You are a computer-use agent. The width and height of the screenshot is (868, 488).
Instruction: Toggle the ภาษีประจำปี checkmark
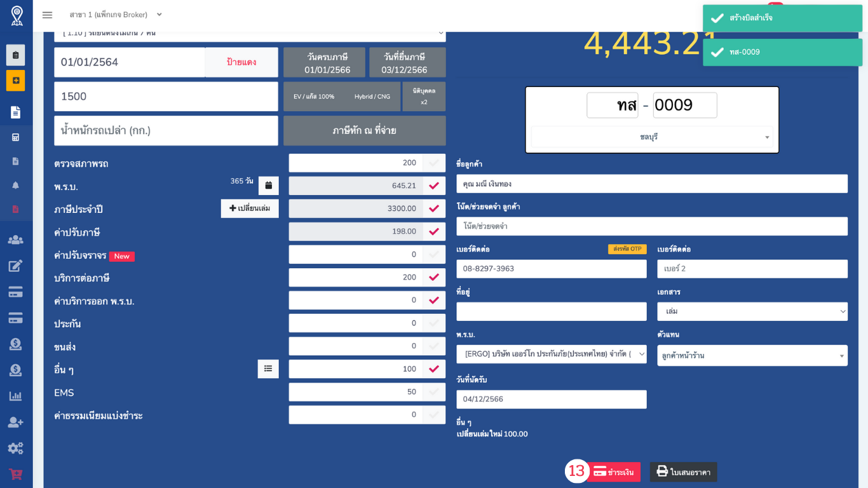pos(434,208)
